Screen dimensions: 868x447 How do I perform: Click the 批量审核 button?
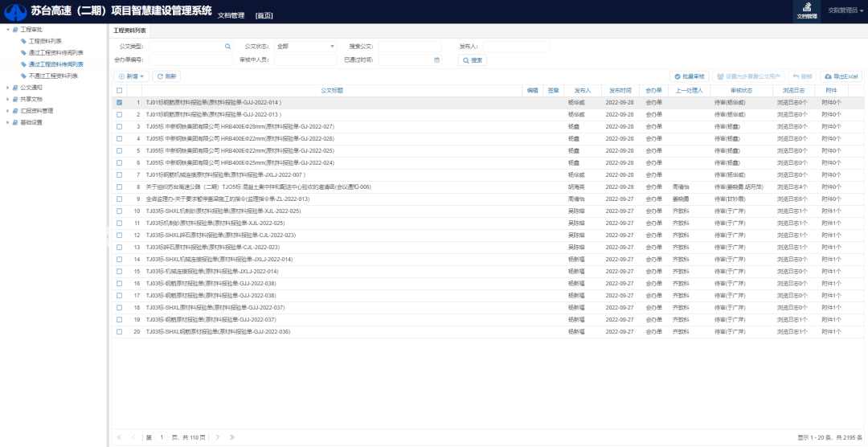(x=690, y=76)
